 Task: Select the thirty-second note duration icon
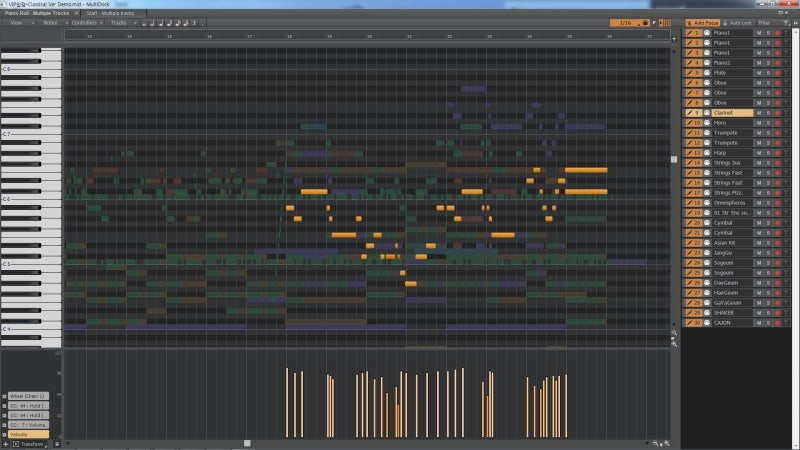(x=186, y=23)
